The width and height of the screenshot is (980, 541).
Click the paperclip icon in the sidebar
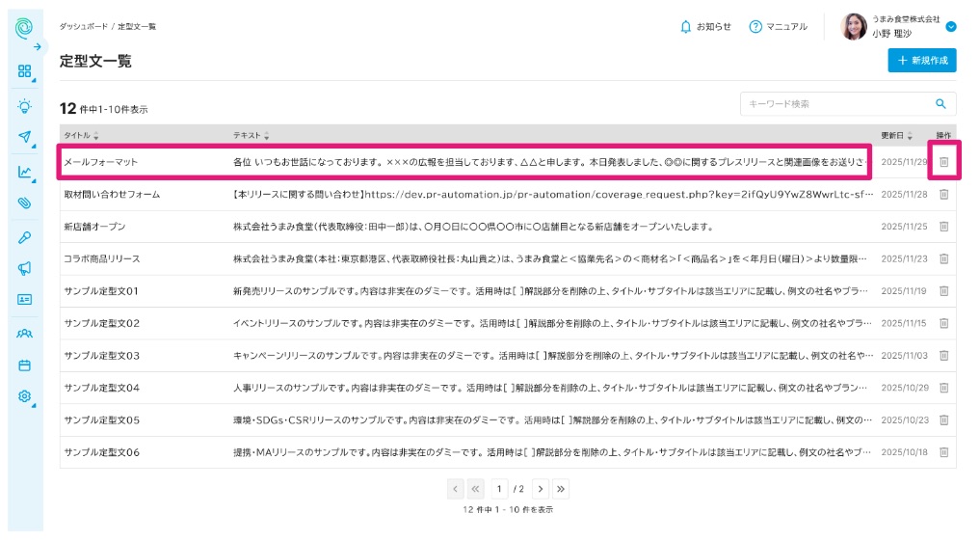[24, 203]
